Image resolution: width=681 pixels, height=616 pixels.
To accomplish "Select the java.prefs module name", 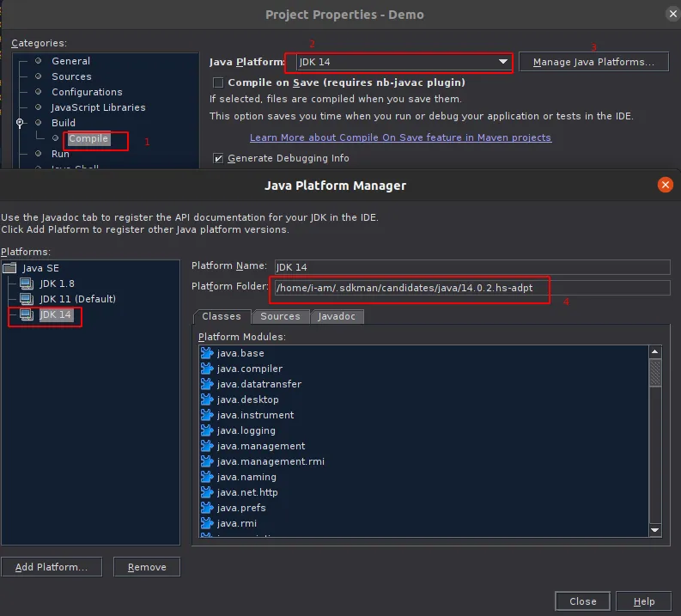I will click(241, 508).
